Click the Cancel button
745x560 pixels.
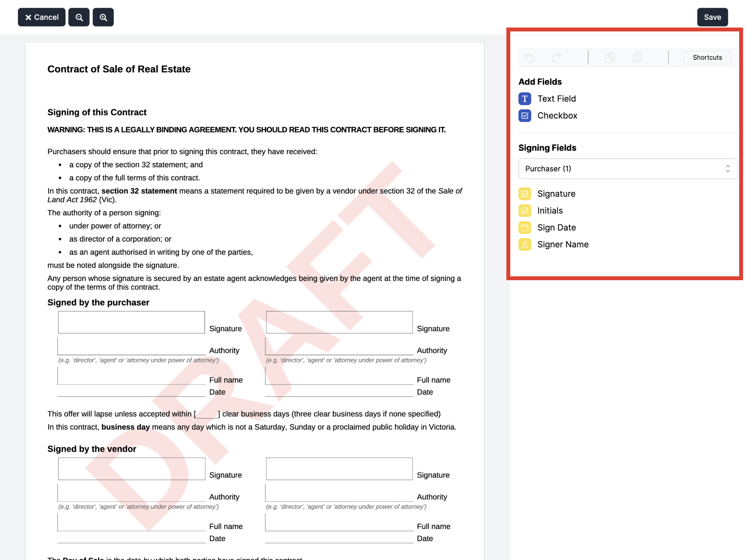42,17
